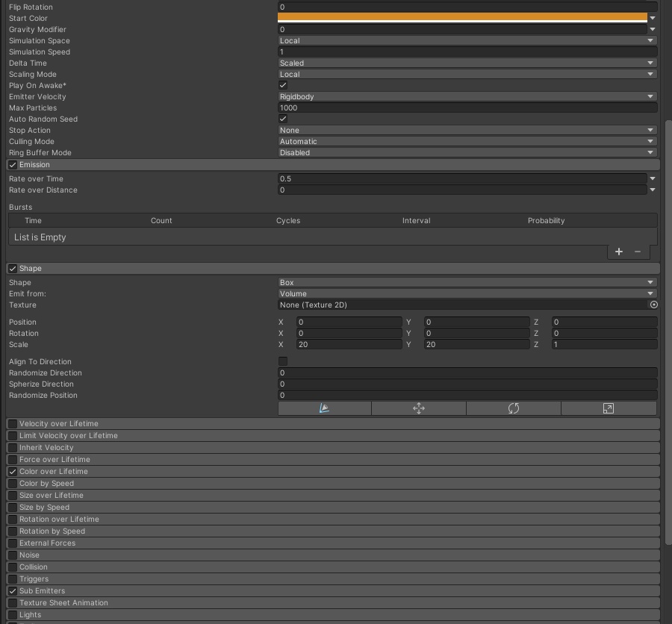Screen dimensions: 672x624
Task: Expand the Size over Lifetime module header
Action: (333, 496)
